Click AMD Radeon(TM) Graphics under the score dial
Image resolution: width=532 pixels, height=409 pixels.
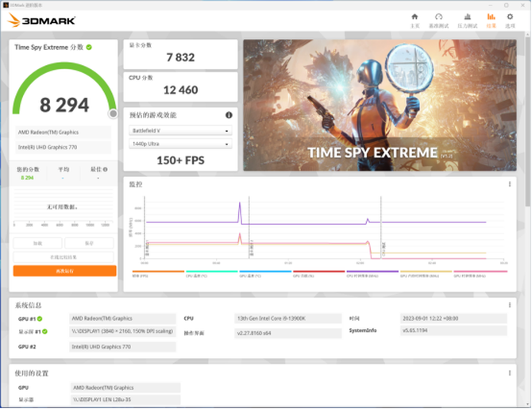(63, 133)
